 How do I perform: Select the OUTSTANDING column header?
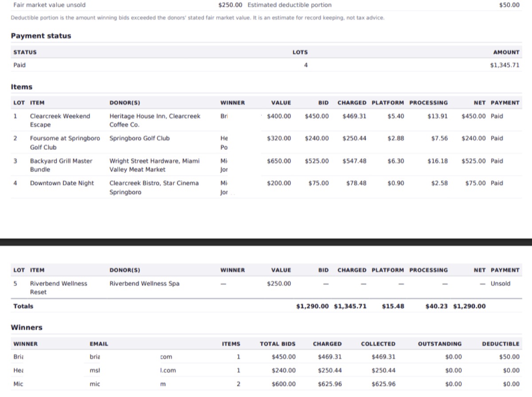click(440, 344)
